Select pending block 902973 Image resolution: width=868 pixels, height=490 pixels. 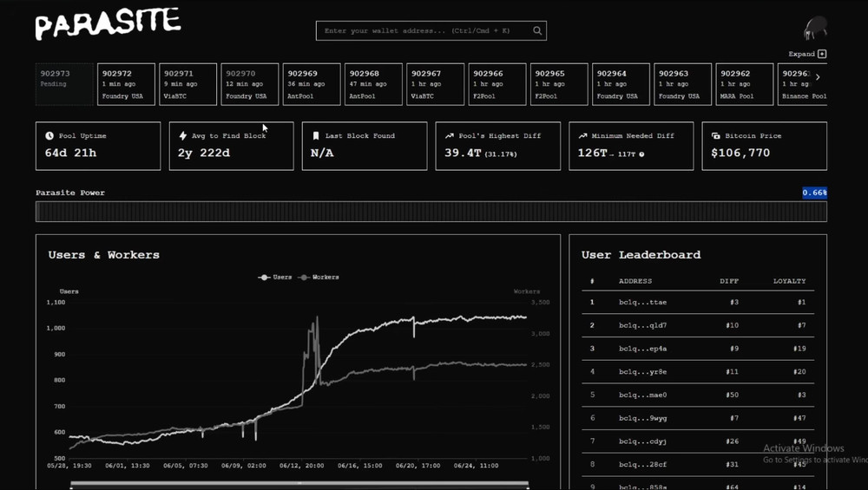64,84
